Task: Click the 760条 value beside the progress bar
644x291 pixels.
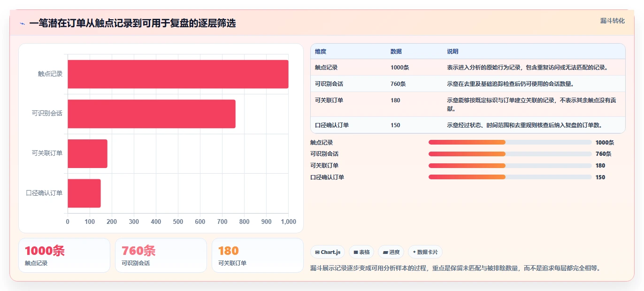Action: [x=603, y=154]
